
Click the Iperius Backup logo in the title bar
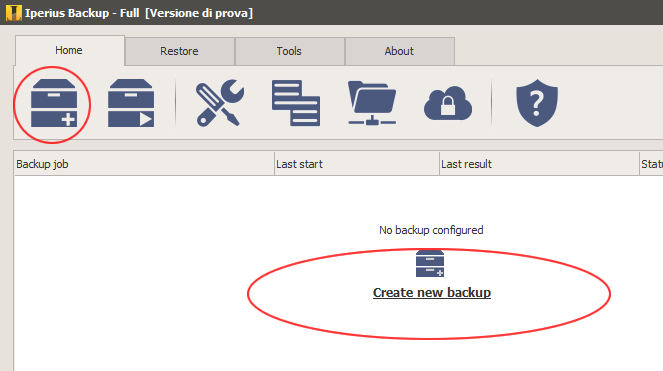tap(13, 13)
